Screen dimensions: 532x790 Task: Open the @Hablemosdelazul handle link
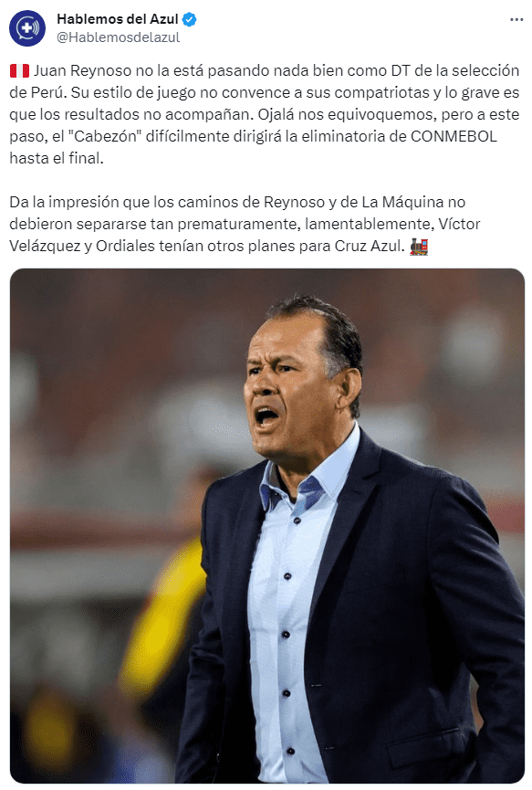119,37
